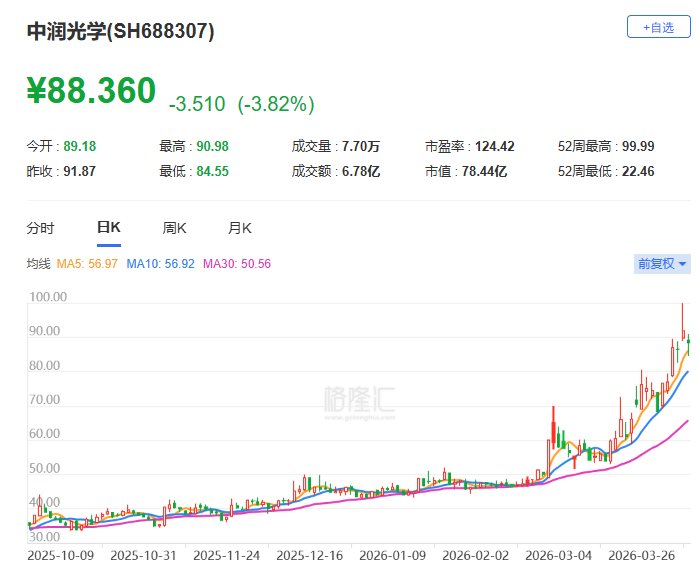Click the 2026-03-04 date axis label

click(x=558, y=554)
